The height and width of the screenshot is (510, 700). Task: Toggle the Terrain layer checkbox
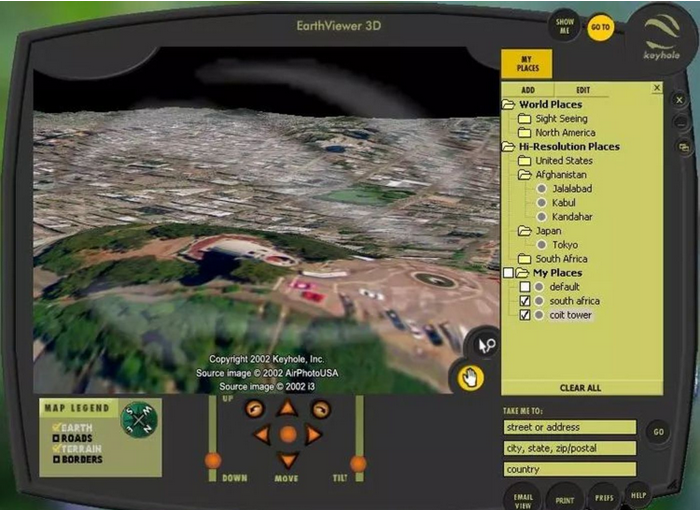pos(56,449)
